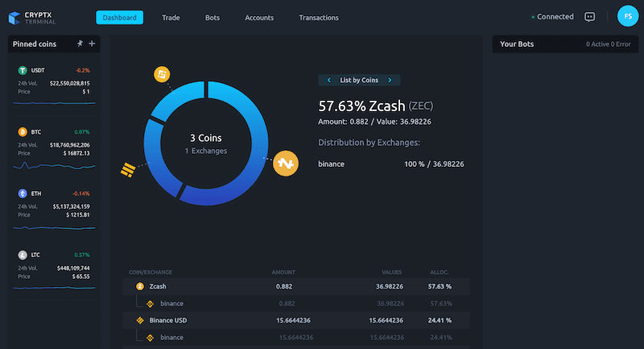The image size is (644, 349).
Task: Click the USDT 24h volume $22,550,028,815
Action: coord(69,83)
